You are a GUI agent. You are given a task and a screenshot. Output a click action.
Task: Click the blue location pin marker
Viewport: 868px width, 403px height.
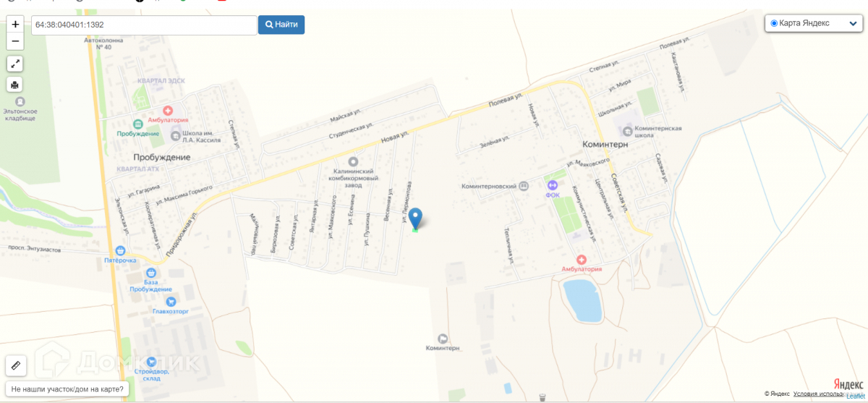tap(415, 219)
